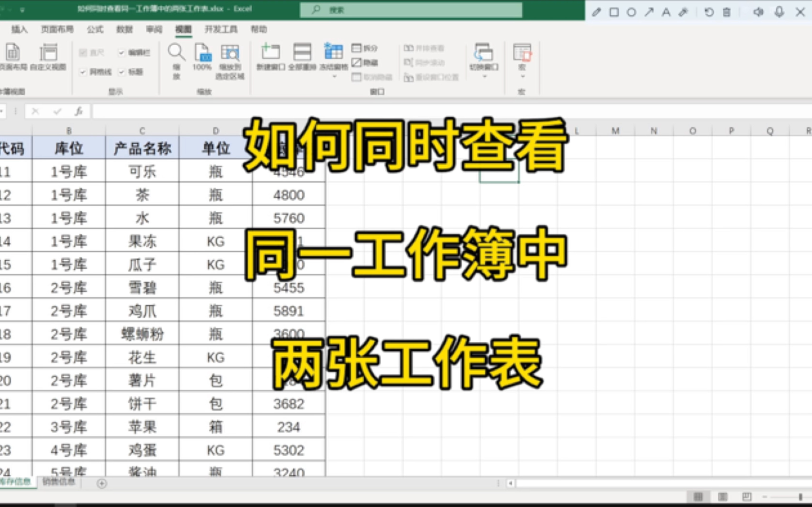Open the Data (数据) ribbon tab
812x507 pixels.
point(124,30)
